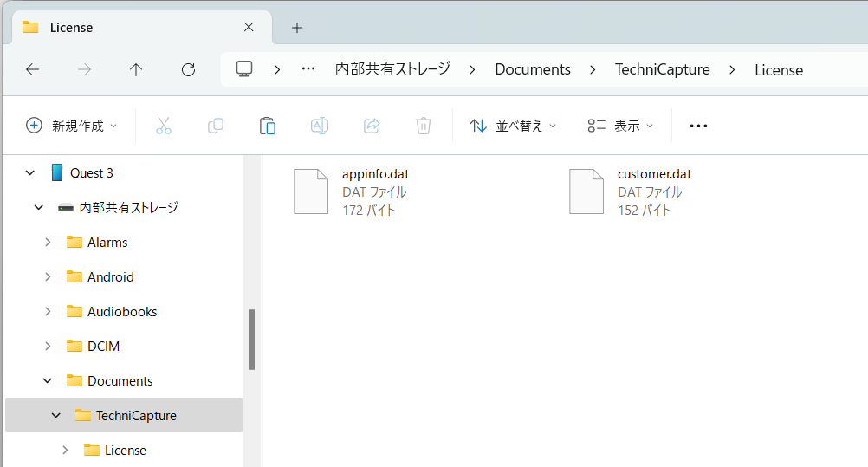
Task: Open chevron after 内部共有ストレージ breadcrumb
Action: click(472, 70)
